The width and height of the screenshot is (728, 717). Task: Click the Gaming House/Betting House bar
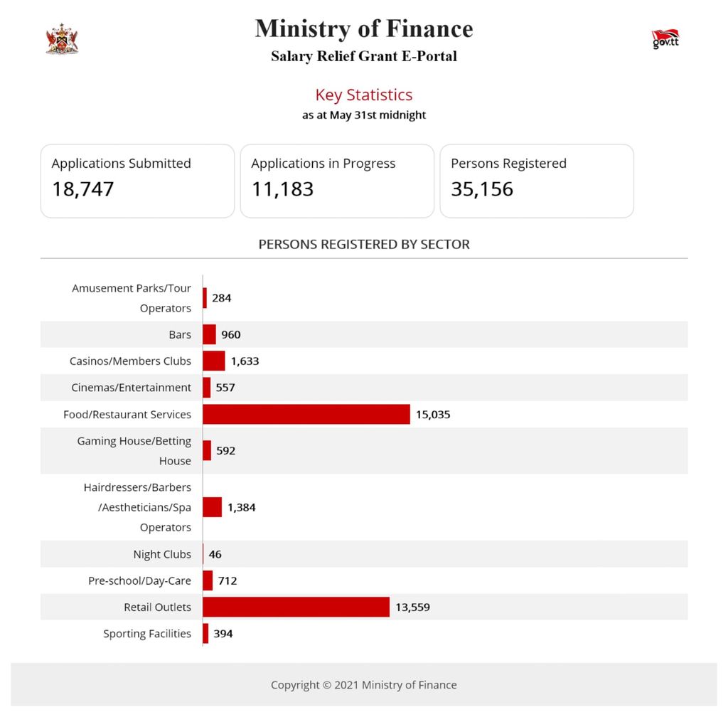207,450
